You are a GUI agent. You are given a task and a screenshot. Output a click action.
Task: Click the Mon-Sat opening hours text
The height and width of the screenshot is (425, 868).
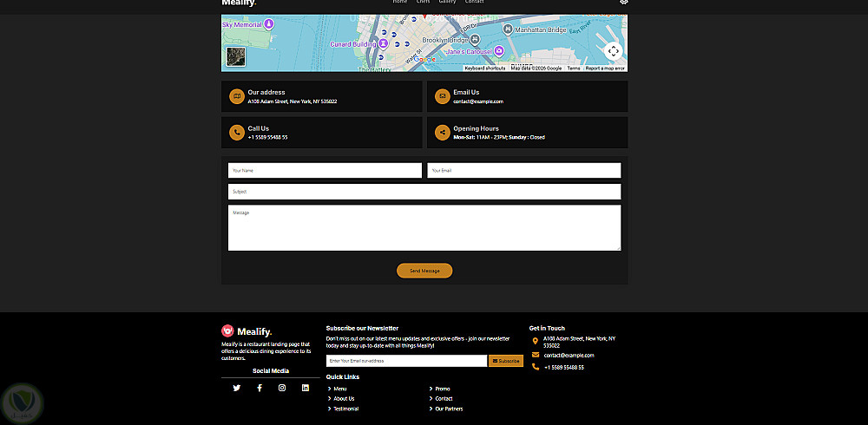pyautogui.click(x=499, y=137)
